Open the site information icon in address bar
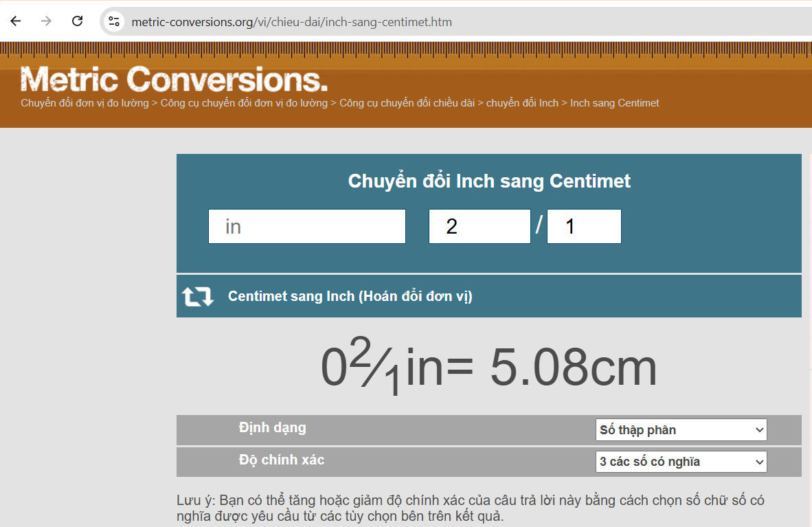The width and height of the screenshot is (812, 527). point(114,21)
